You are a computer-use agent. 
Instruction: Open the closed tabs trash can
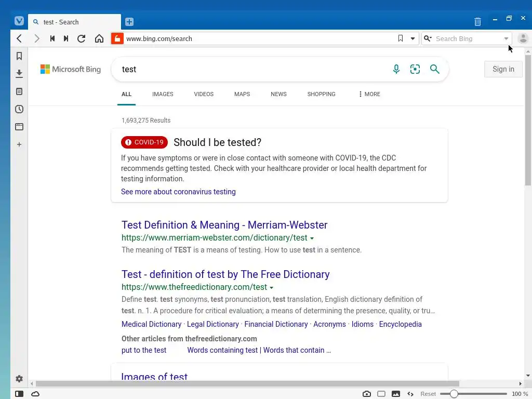(477, 21)
